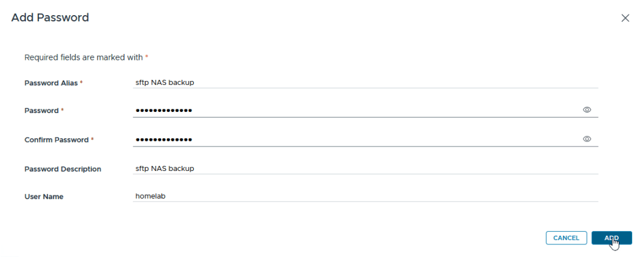The height and width of the screenshot is (257, 644).
Task: Click the ADD button
Action: pos(611,238)
